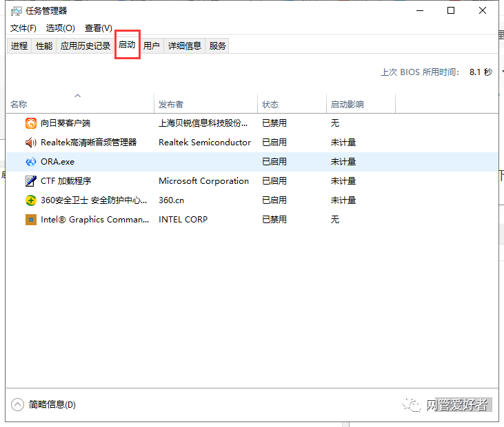Click the 8.1 秒 BIOS time value

(x=481, y=72)
